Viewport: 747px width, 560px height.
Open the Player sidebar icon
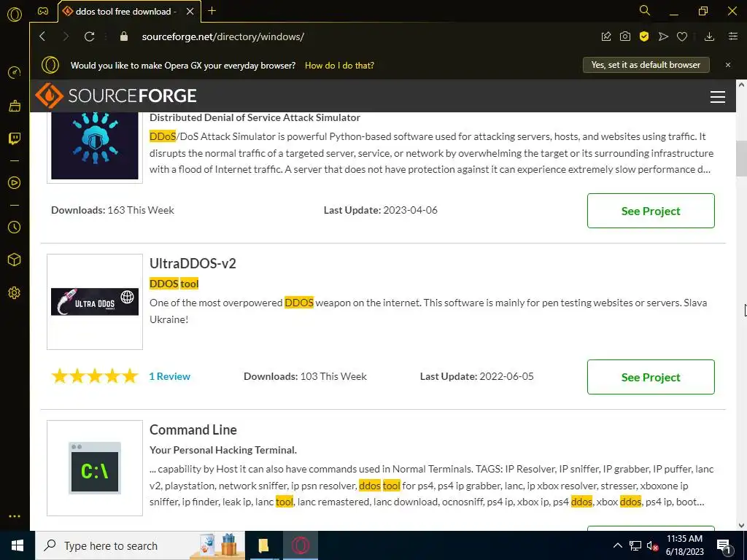(15, 182)
